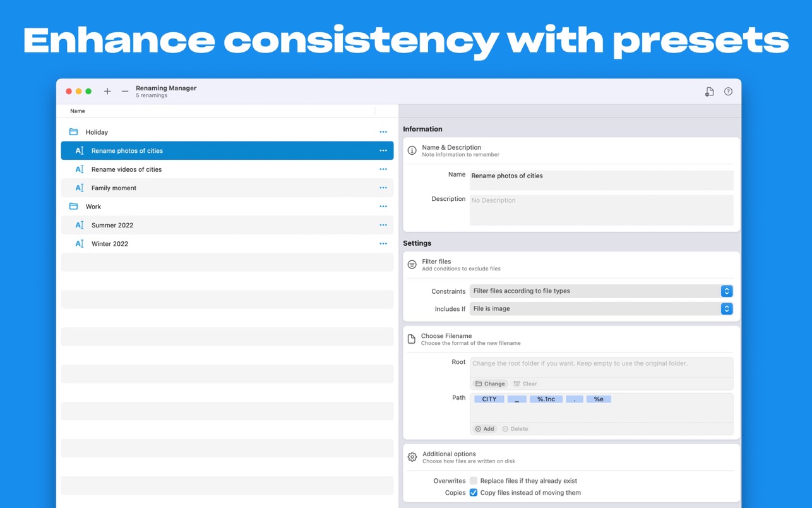The image size is (812, 508).
Task: Open more options for Holiday folder
Action: click(383, 132)
